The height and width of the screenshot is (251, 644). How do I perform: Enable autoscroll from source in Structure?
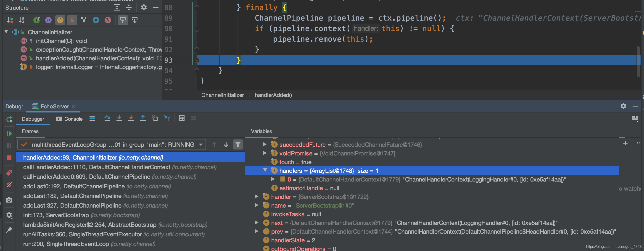click(135, 20)
